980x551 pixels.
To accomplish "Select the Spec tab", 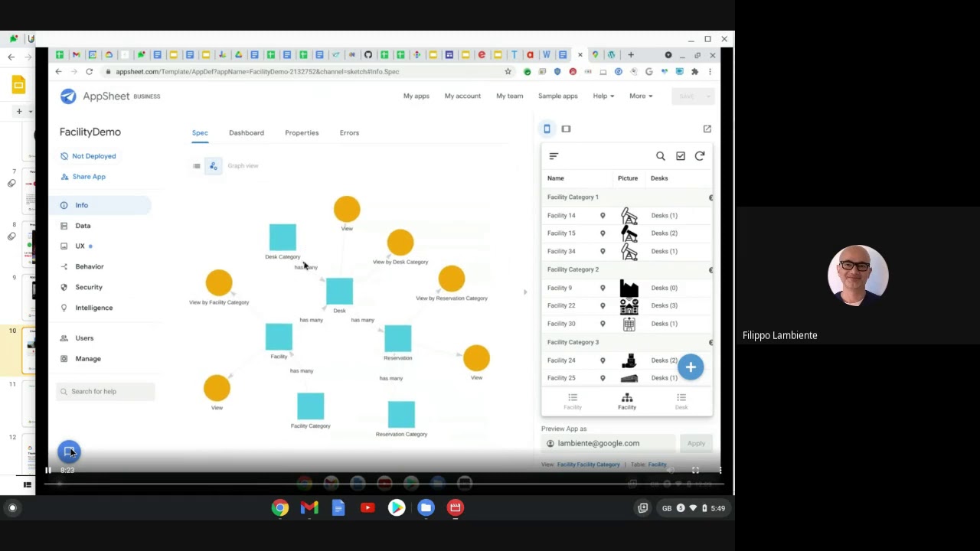I will (200, 133).
